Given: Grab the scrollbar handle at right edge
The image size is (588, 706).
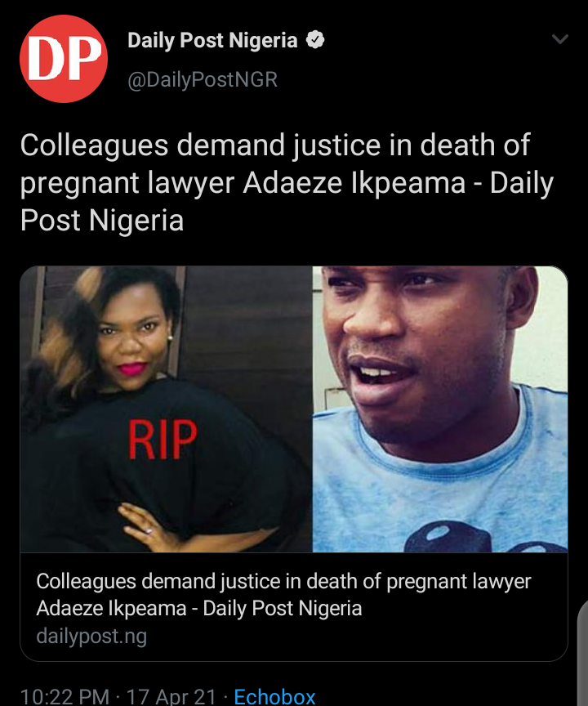Looking at the screenshot, I should pyautogui.click(x=582, y=653).
